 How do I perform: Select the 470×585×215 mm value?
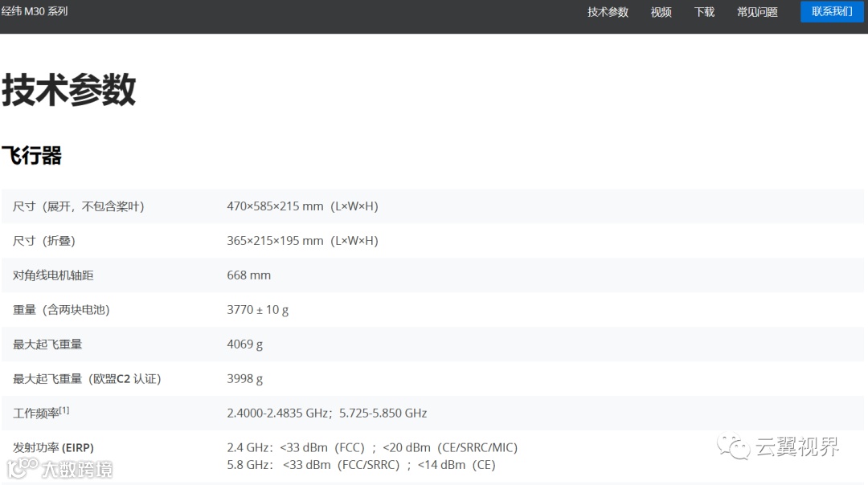tap(302, 206)
